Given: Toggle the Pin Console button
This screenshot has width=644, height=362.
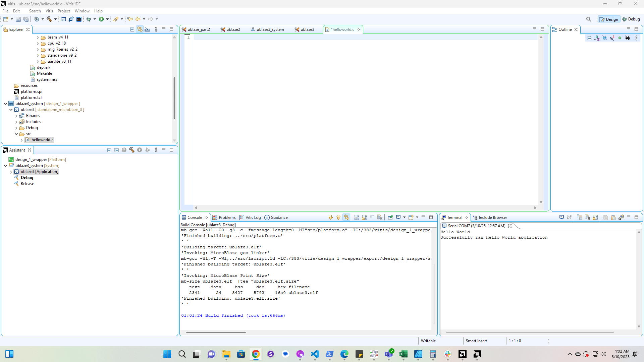Looking at the screenshot, I should click(x=390, y=218).
